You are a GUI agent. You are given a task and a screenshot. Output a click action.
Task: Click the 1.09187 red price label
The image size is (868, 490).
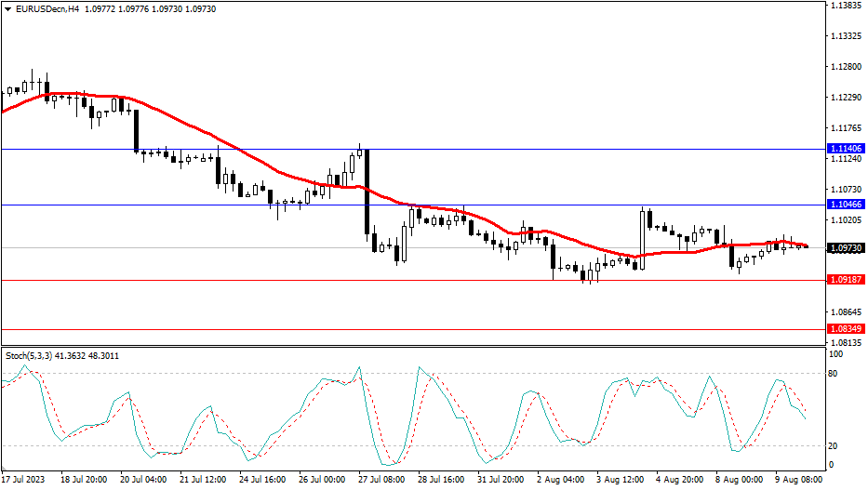coord(845,279)
